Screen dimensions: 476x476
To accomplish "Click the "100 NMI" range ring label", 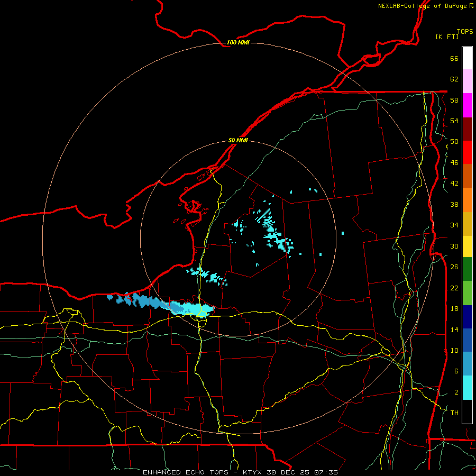I will pos(238,42).
